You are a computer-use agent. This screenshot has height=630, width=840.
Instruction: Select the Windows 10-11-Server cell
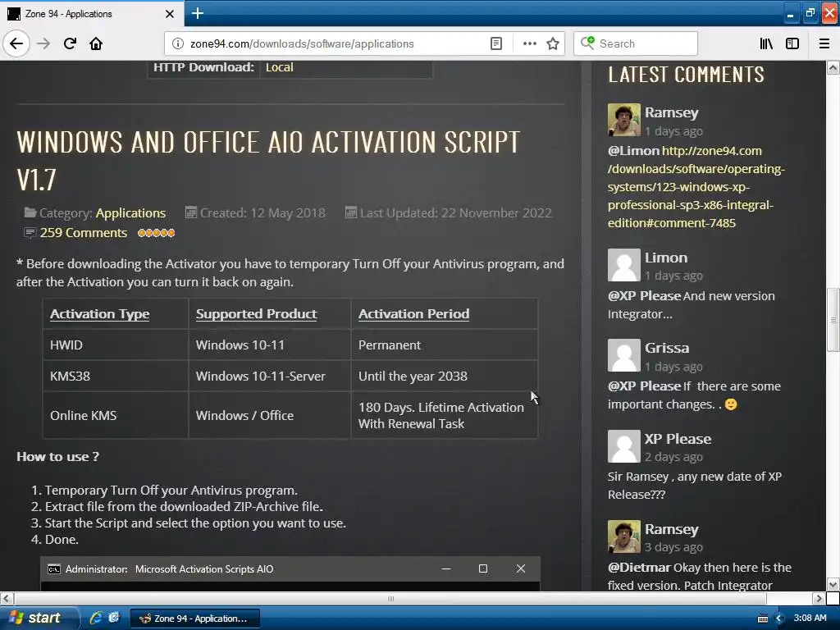point(269,376)
